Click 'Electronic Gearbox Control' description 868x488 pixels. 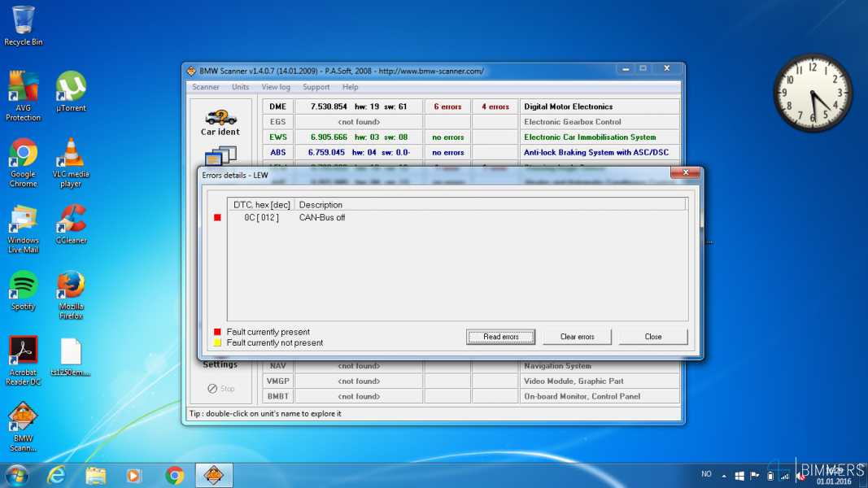[573, 122]
